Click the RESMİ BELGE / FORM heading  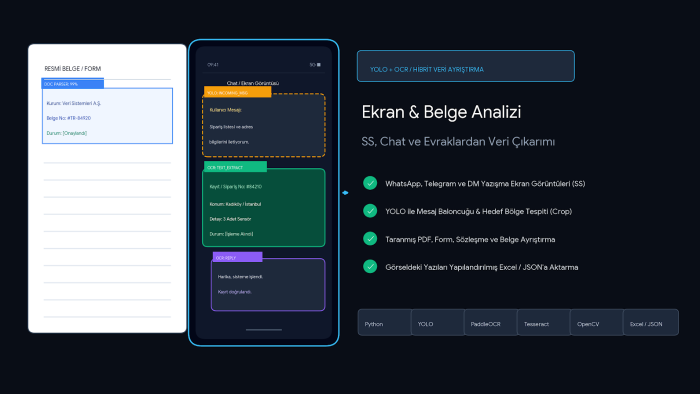point(73,69)
